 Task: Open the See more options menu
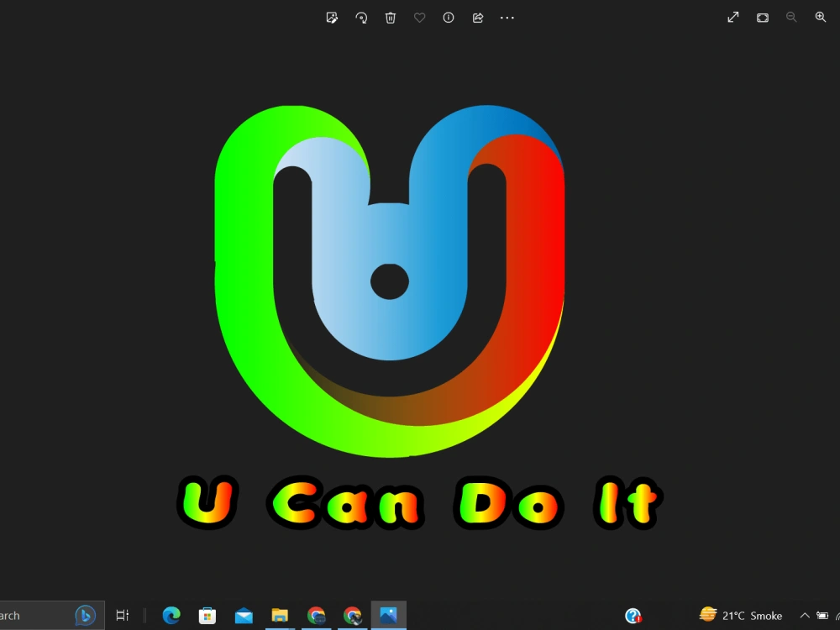coord(507,17)
